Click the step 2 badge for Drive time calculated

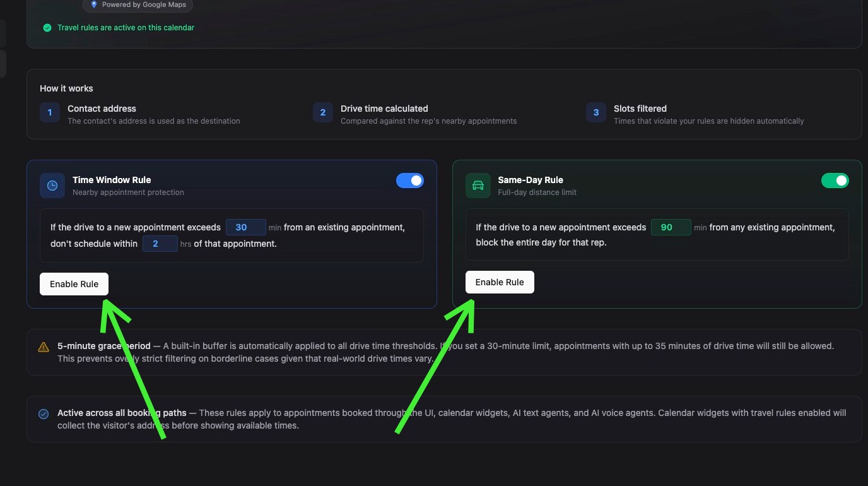323,113
